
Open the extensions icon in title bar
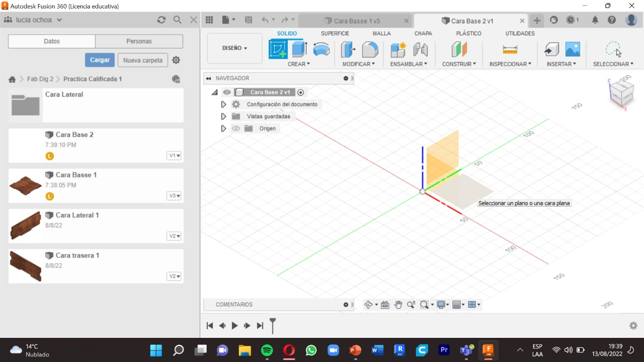(554, 20)
